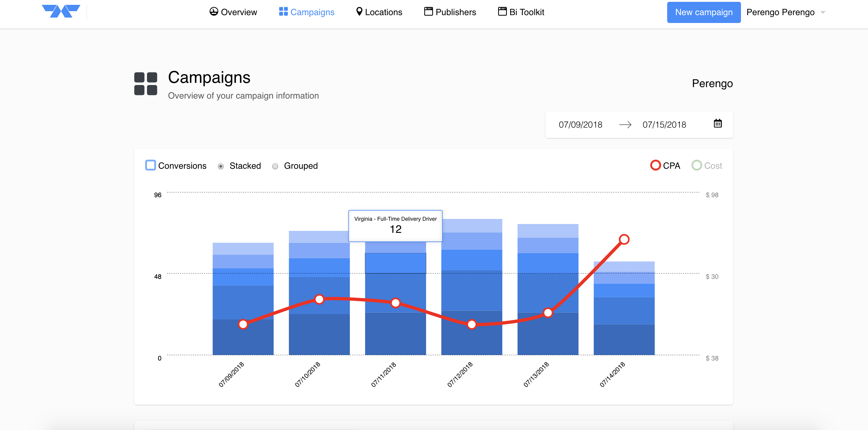Click the 07/15/2018 end date field
Image resolution: width=868 pixels, height=430 pixels.
coord(664,125)
